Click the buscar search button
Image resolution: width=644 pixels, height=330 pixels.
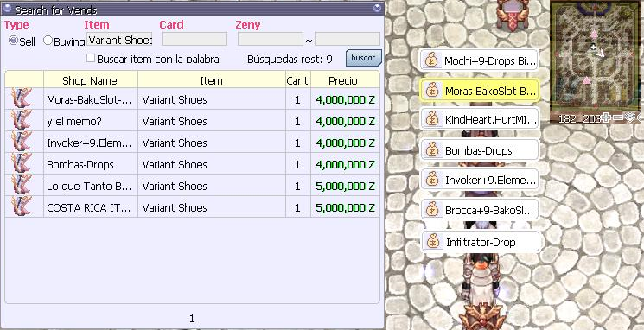pos(363,58)
